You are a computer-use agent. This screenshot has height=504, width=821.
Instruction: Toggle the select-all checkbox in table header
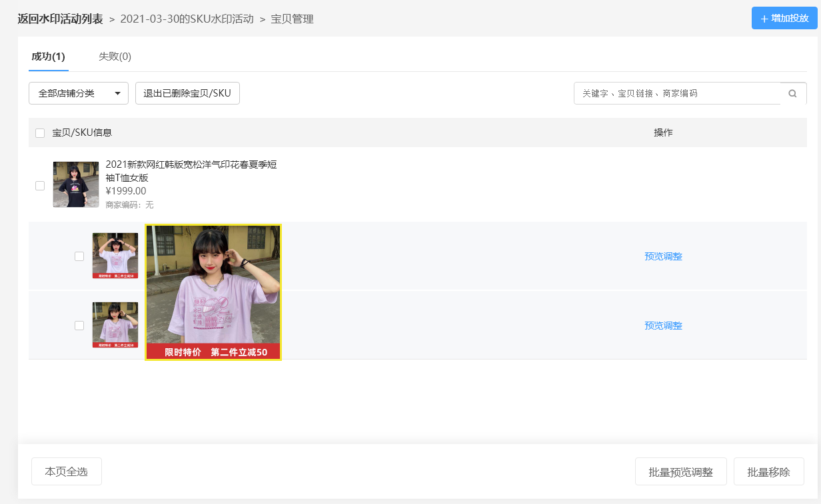pos(40,133)
